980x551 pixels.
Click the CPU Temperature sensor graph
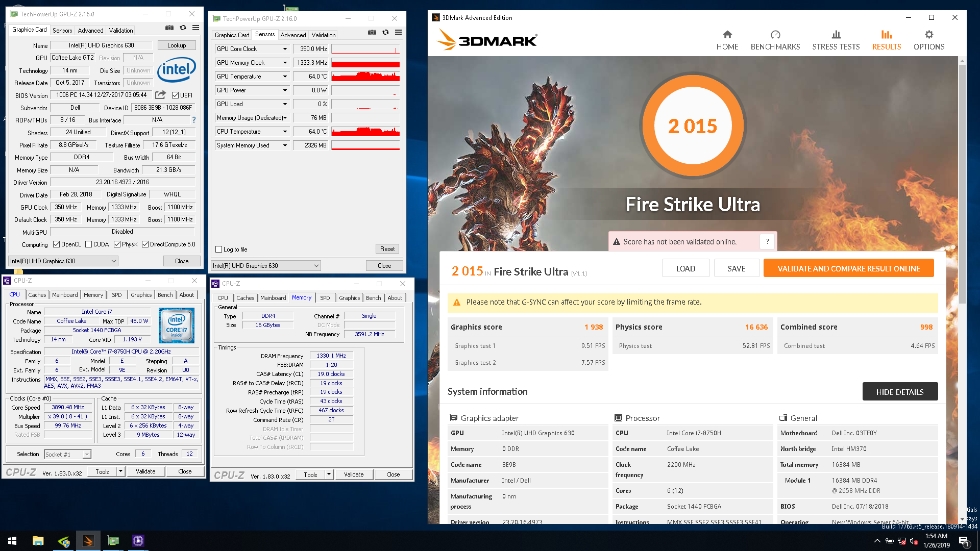(365, 132)
